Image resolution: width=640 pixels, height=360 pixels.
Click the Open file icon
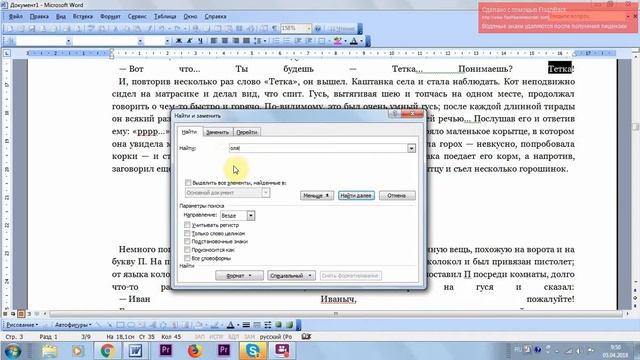pos(20,29)
